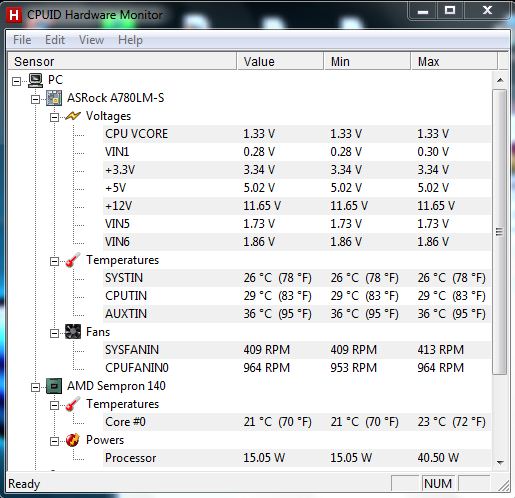Click the 953 RPM min value
515x498 pixels.
click(x=354, y=368)
